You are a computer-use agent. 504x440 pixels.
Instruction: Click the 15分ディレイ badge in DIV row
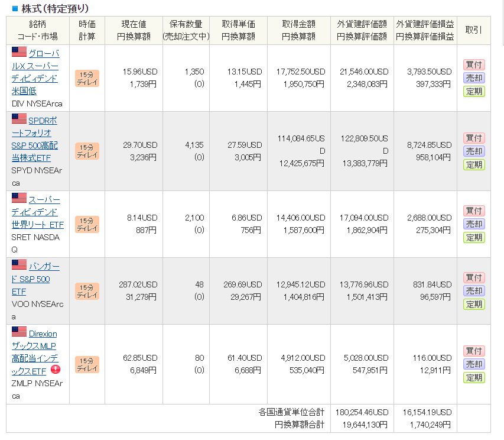point(87,79)
